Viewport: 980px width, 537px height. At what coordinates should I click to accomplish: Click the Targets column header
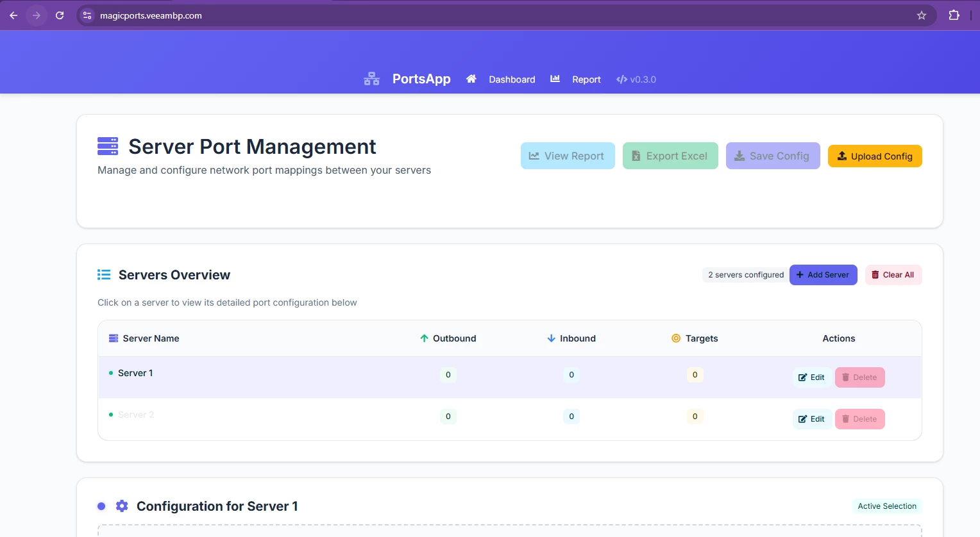click(695, 338)
